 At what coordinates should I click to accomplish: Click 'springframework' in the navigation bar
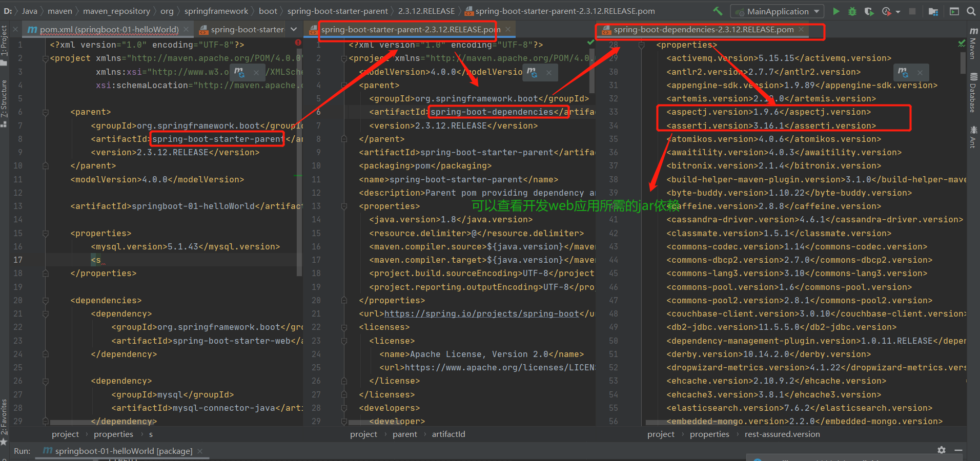(x=216, y=11)
